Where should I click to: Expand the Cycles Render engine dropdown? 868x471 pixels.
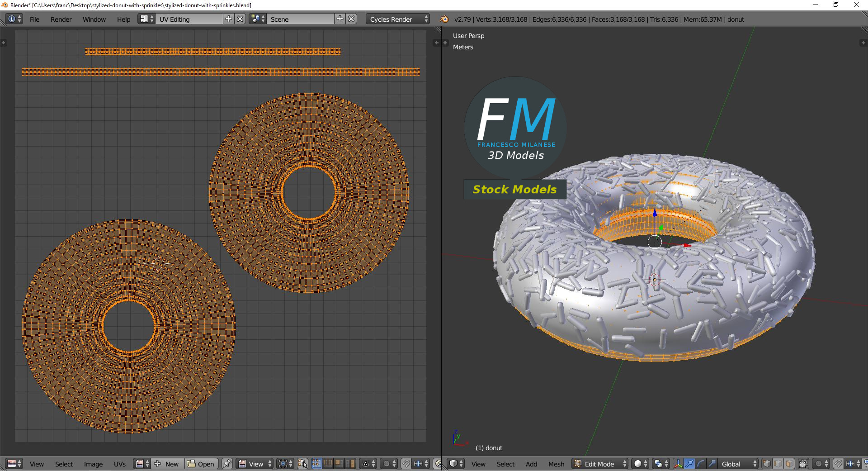[x=398, y=19]
